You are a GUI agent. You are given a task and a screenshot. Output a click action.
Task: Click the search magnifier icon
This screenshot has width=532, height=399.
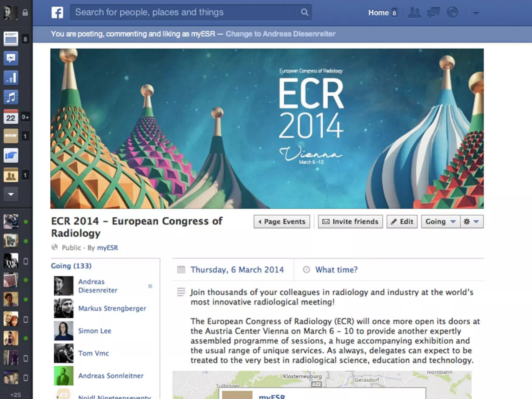(x=304, y=12)
